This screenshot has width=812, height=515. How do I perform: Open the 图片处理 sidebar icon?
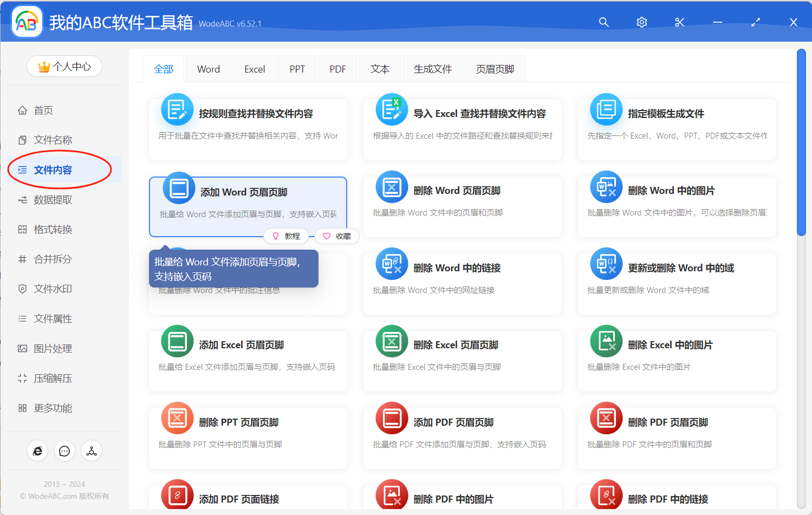click(x=22, y=348)
